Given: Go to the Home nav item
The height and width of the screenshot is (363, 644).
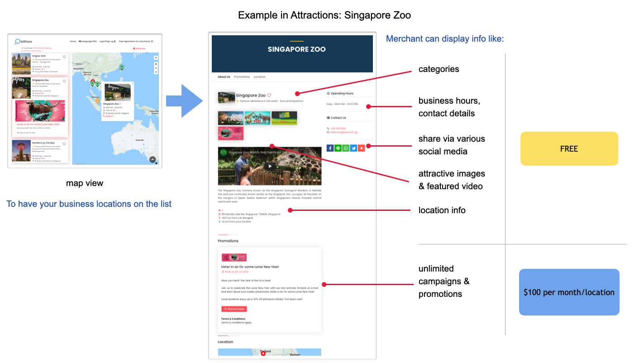Looking at the screenshot, I should [x=73, y=41].
